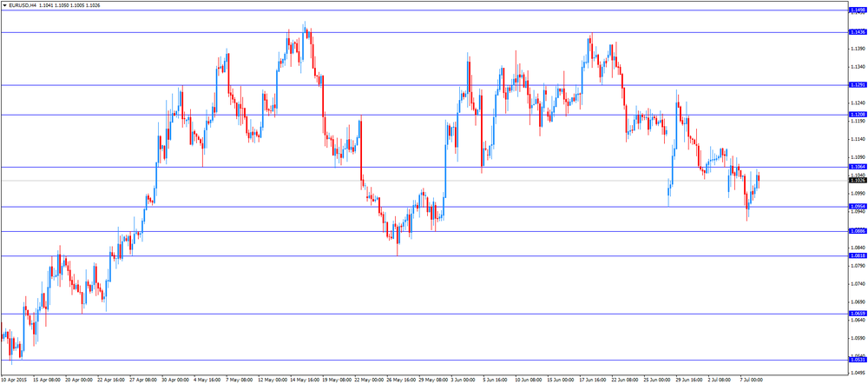Viewport: 868px width, 384px height.
Task: Click the 1.1090 price axis label
Action: pyautogui.click(x=859, y=156)
